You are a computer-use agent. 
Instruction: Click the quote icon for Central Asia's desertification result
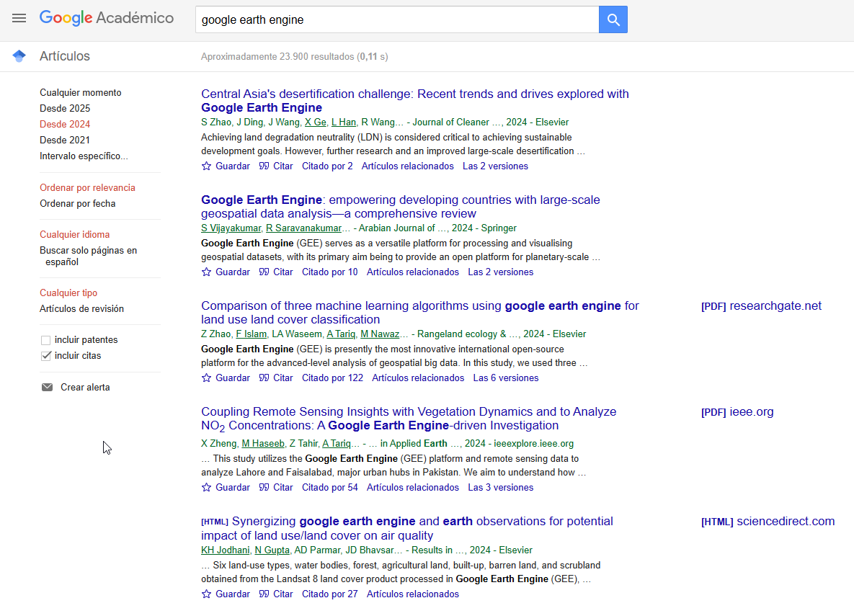(x=264, y=166)
